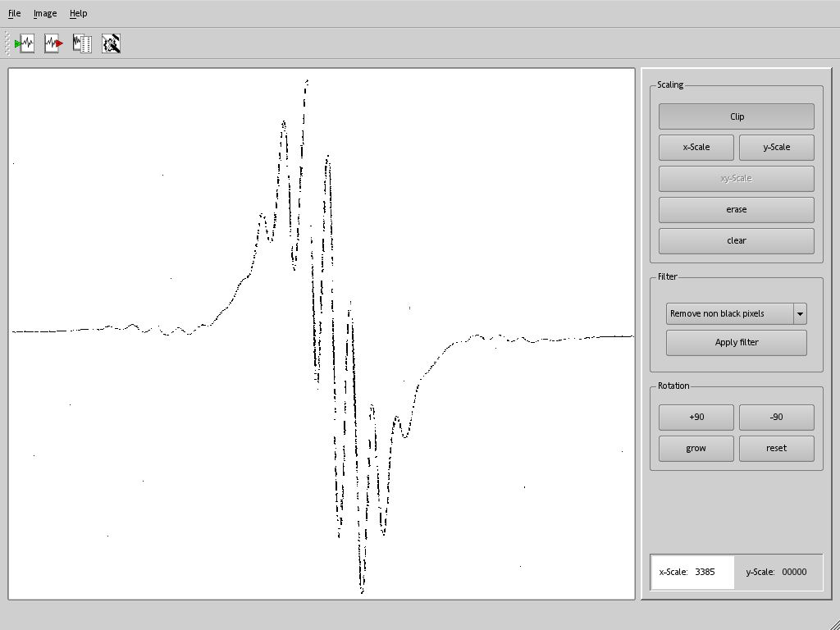Click the highest peak of the waveform trace
Viewport: 840px width, 630px height.
307,82
